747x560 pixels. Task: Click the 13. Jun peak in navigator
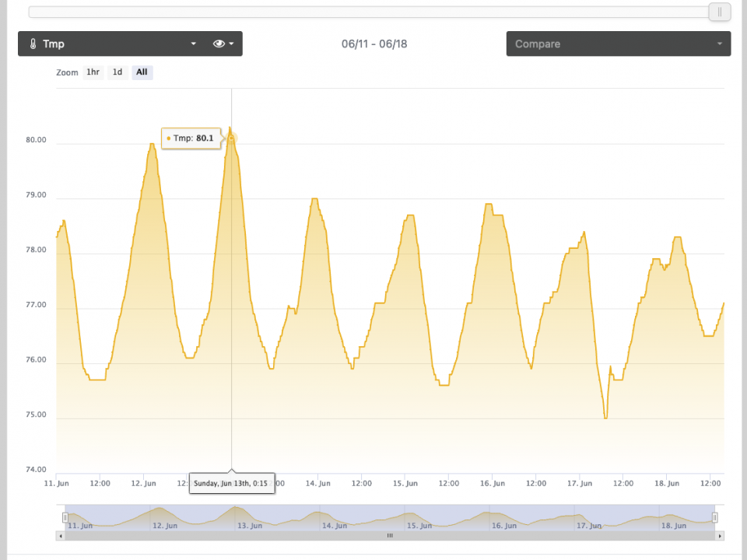(x=235, y=509)
